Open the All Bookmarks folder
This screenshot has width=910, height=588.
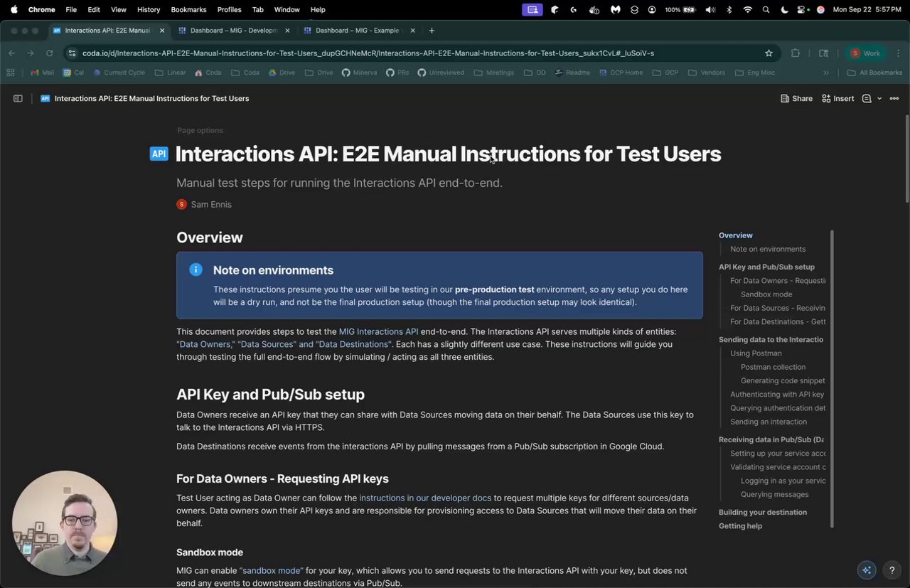pyautogui.click(x=874, y=73)
